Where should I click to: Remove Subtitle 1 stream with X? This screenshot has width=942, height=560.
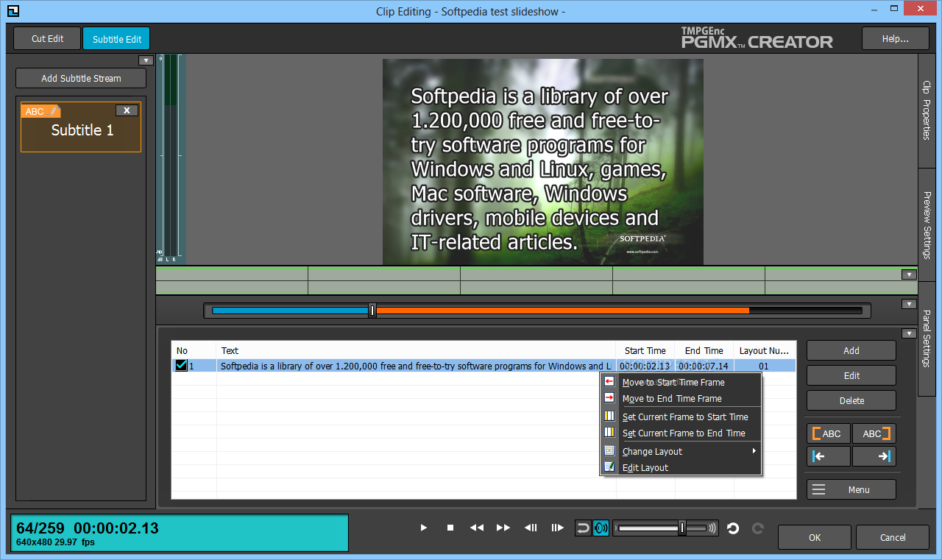pyautogui.click(x=127, y=110)
